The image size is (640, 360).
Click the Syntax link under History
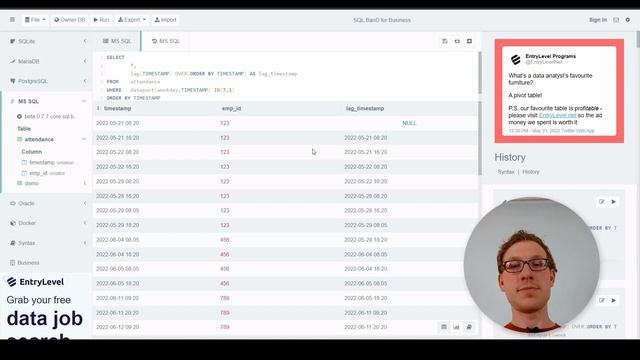pos(506,172)
